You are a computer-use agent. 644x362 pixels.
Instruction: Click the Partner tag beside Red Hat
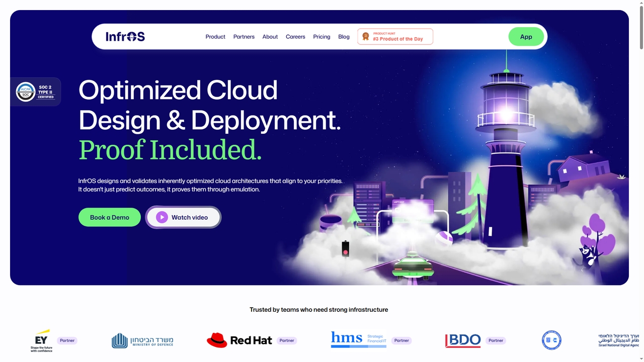(x=287, y=340)
